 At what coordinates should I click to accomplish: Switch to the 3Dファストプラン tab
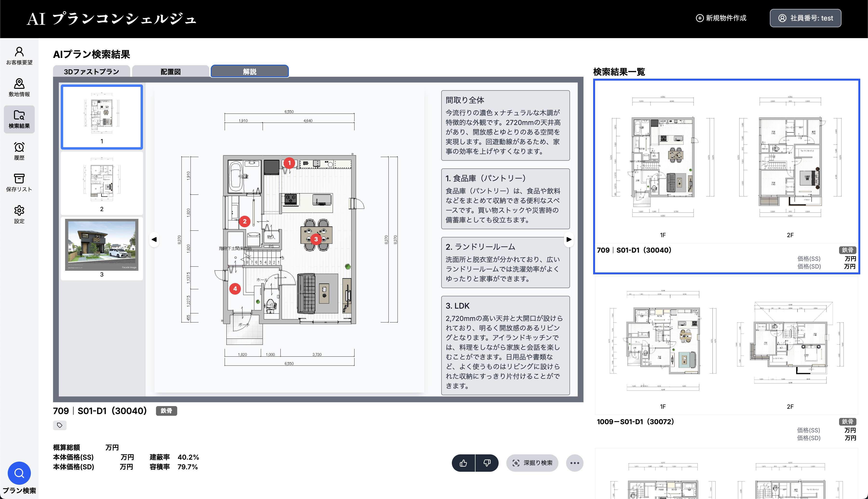[x=91, y=72]
